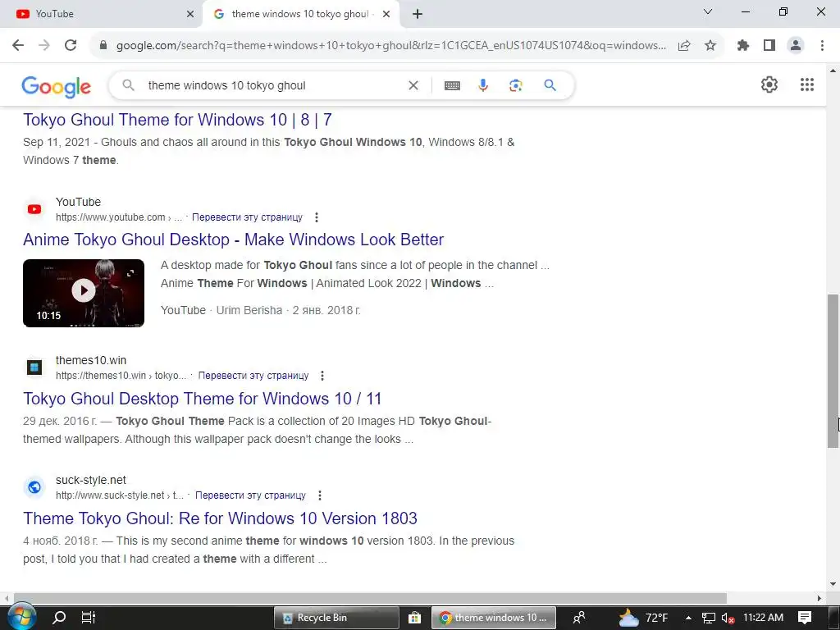Viewport: 840px width, 630px height.
Task: Translate the suck-style.net result page
Action: pos(250,495)
